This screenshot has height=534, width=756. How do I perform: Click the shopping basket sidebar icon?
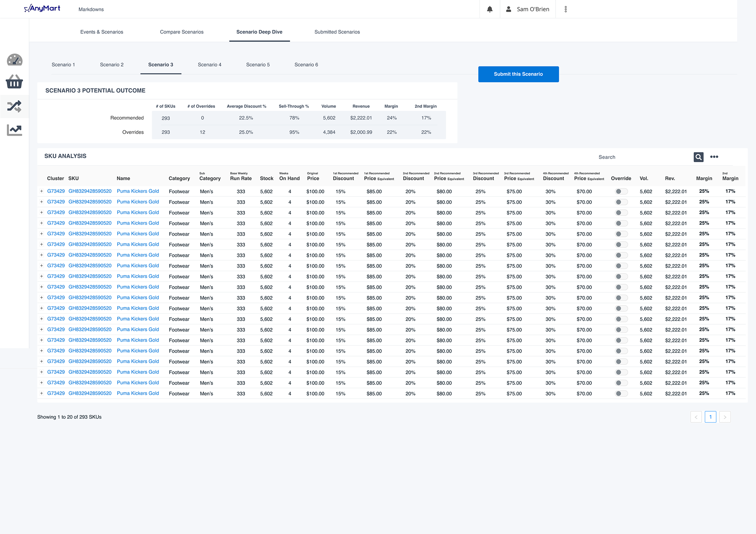pos(15,82)
